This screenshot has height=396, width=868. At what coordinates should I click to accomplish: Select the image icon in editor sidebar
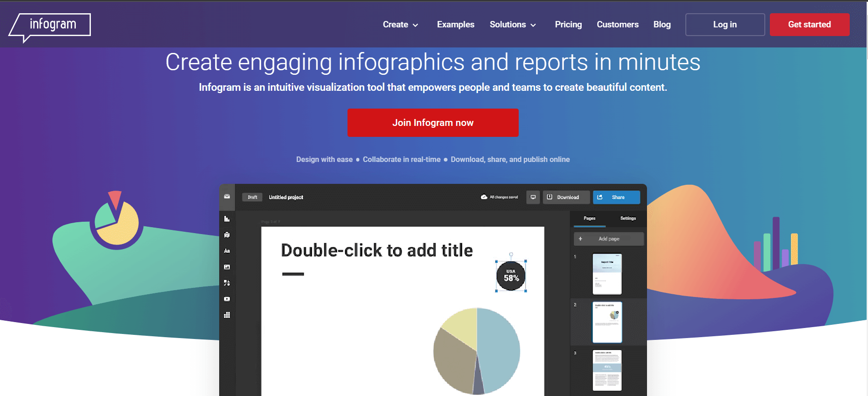pos(227,267)
